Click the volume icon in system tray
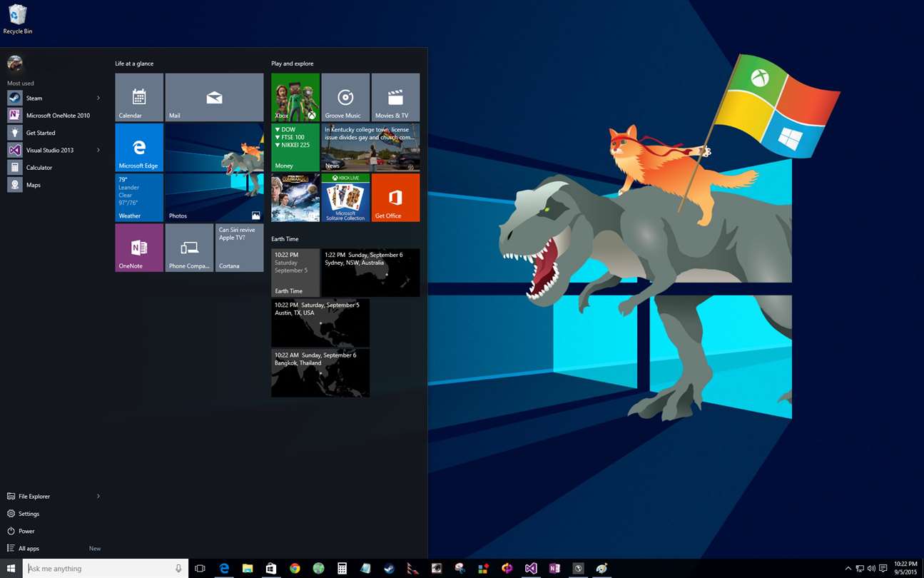Screen dimensions: 924x578 [x=870, y=569]
